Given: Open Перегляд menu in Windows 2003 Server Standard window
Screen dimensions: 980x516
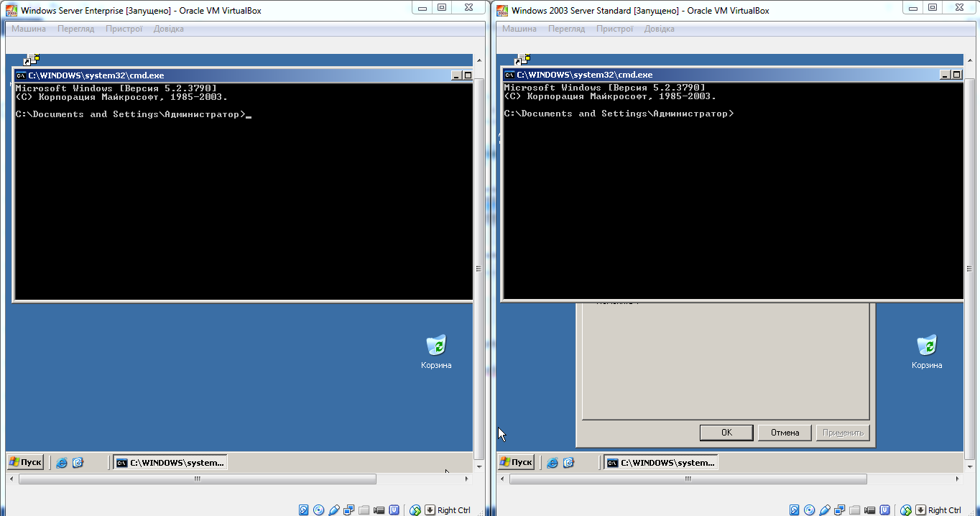Looking at the screenshot, I should click(566, 29).
